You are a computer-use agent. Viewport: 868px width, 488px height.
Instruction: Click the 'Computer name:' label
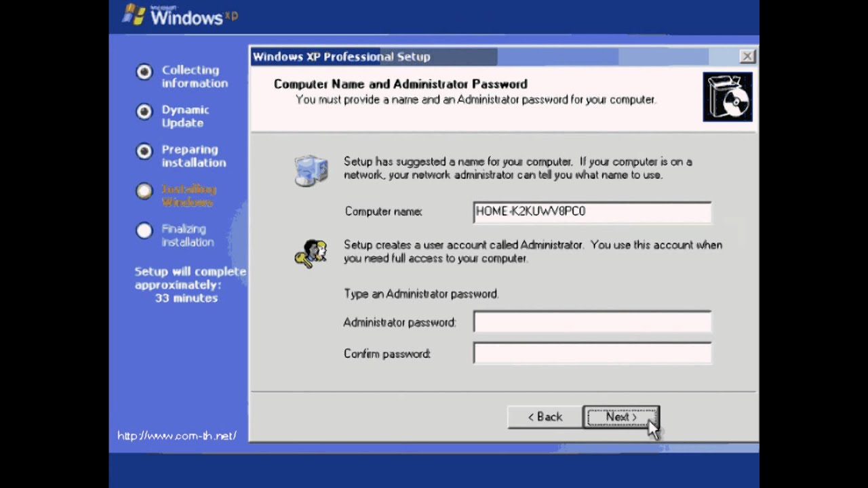tap(383, 211)
